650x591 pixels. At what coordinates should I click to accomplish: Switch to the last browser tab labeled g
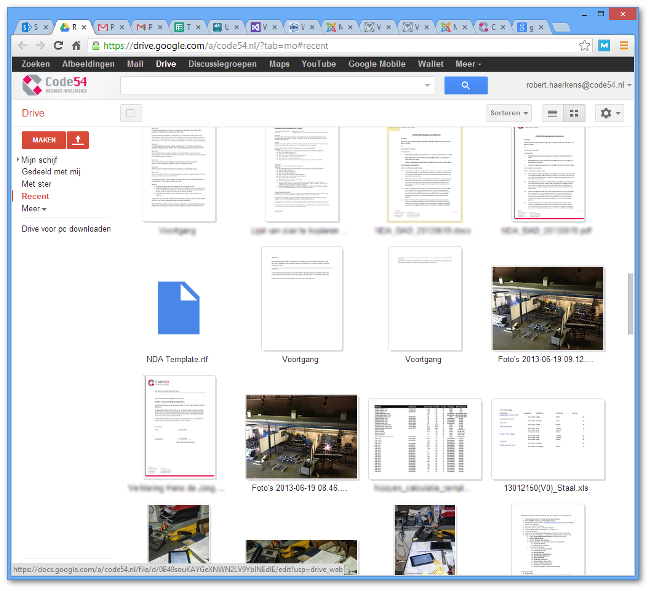click(531, 27)
